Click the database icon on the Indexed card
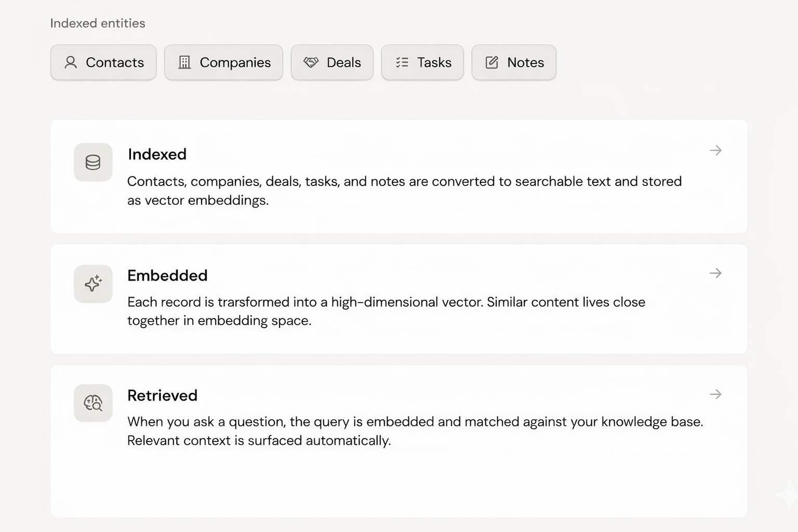798x532 pixels. coord(92,162)
